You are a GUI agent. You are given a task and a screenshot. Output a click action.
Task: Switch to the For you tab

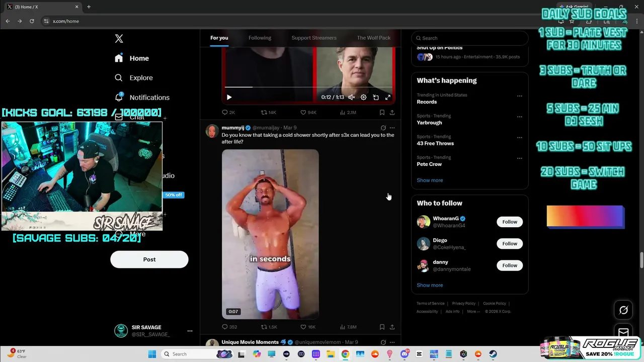tap(219, 38)
